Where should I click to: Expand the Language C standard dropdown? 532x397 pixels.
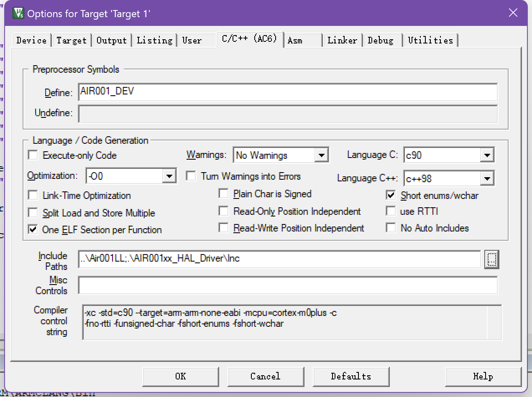[486, 155]
